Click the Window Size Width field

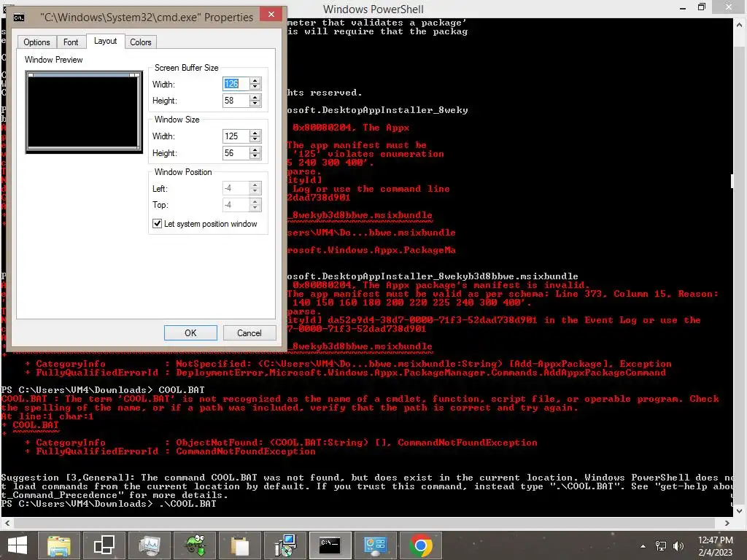tap(236, 136)
